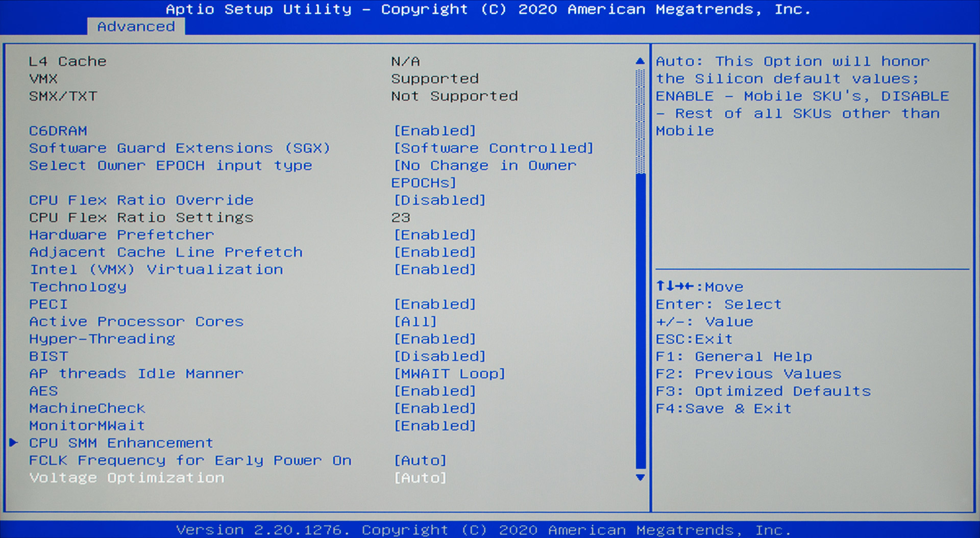The width and height of the screenshot is (980, 538).
Task: Click the arrow keys Move hint
Action: coord(699,287)
